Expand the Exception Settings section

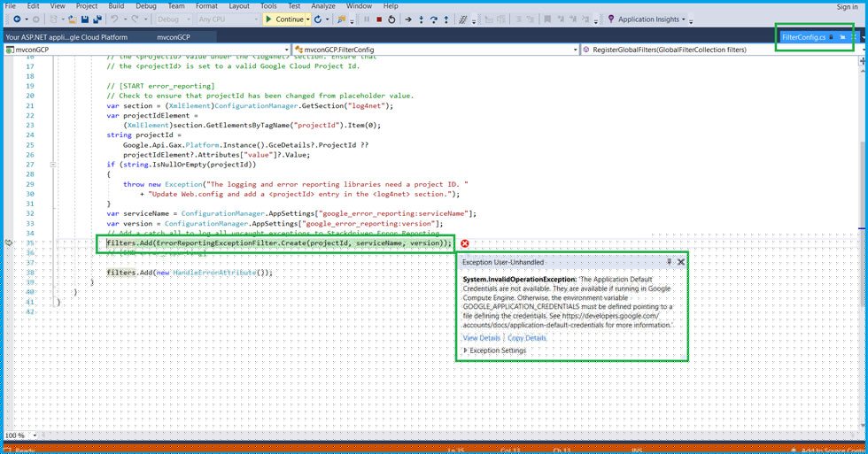[x=494, y=350]
